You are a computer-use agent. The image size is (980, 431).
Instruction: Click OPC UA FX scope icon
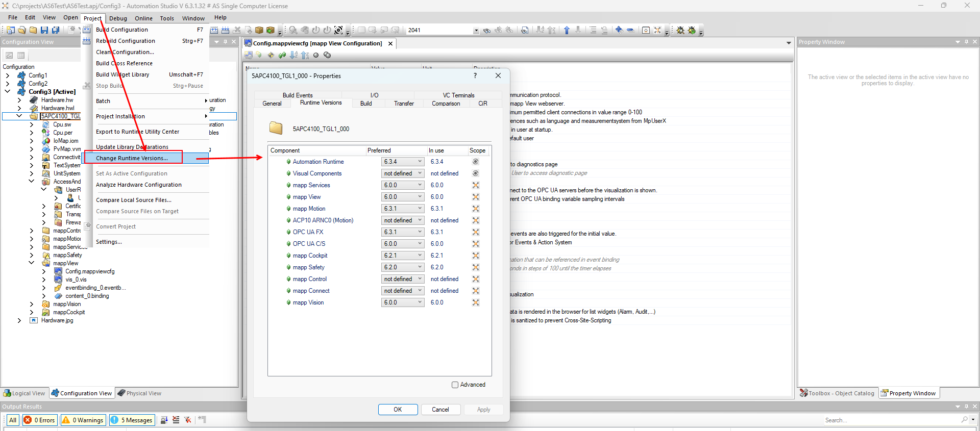[476, 232]
